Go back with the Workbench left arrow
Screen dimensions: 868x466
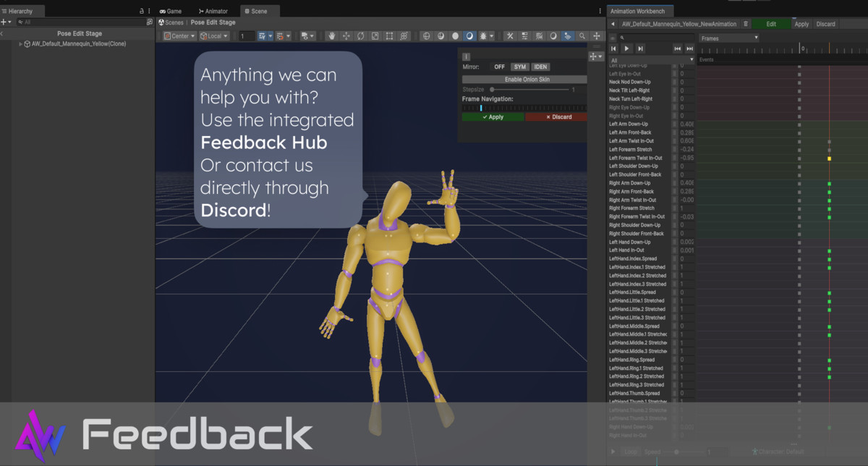[x=613, y=24]
